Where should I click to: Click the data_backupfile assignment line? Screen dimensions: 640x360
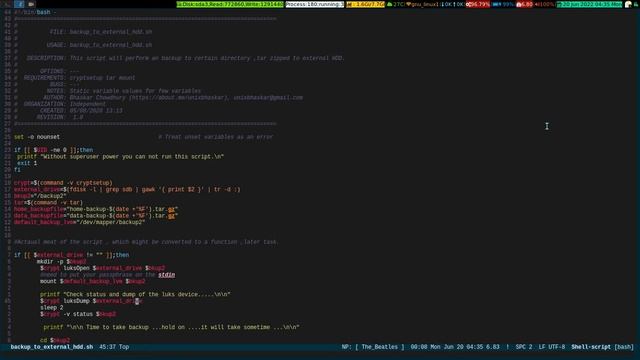click(x=96, y=216)
